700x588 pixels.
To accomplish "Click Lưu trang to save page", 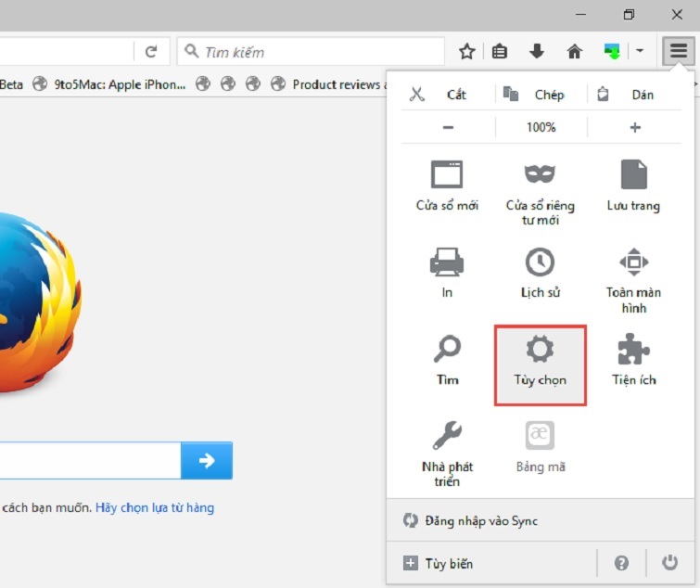I will pos(633,185).
